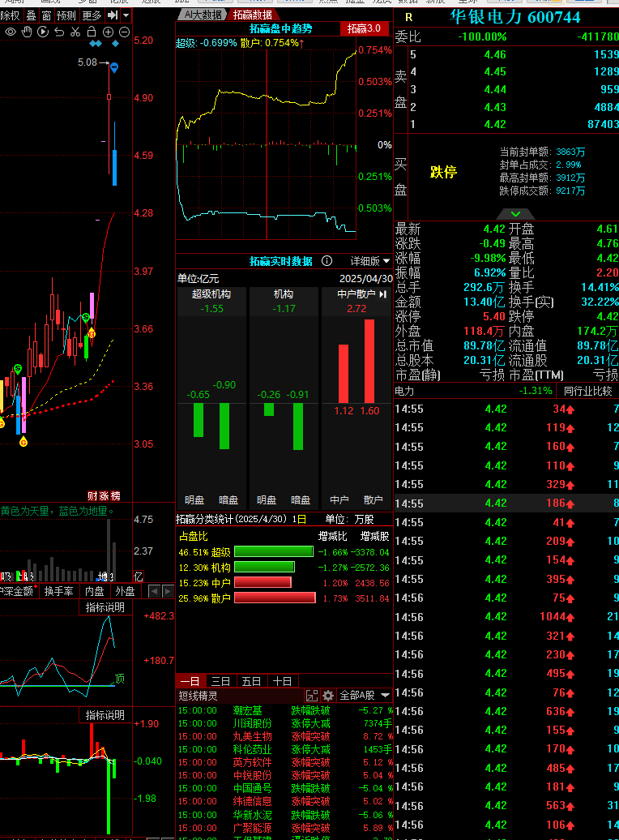
Task: Click the undo arrow icon
Action: coord(59,32)
